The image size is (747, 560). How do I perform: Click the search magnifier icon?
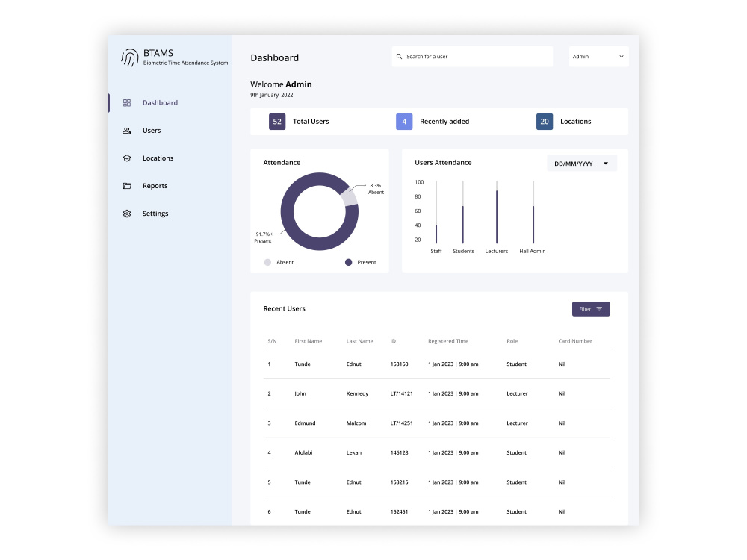tap(399, 56)
